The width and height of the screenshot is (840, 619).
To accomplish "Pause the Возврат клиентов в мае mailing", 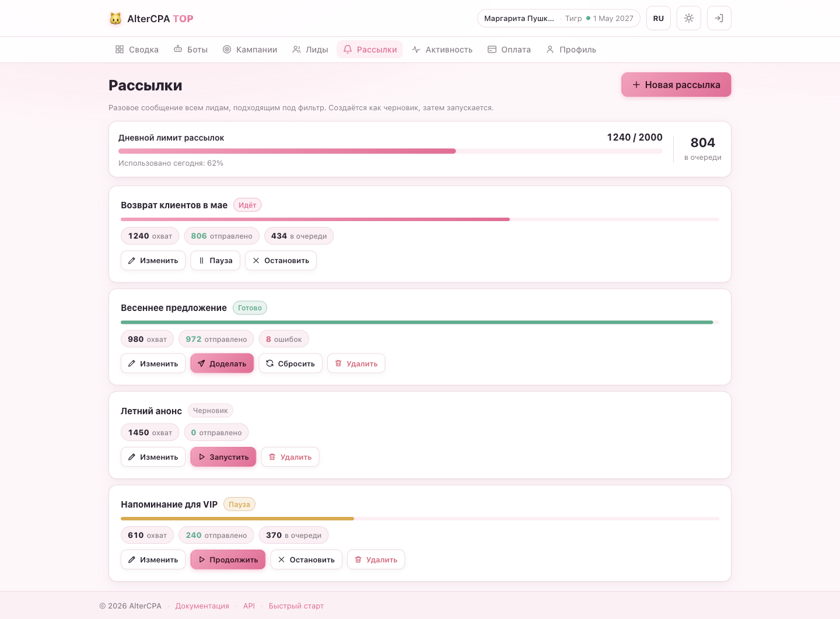I will tap(216, 261).
